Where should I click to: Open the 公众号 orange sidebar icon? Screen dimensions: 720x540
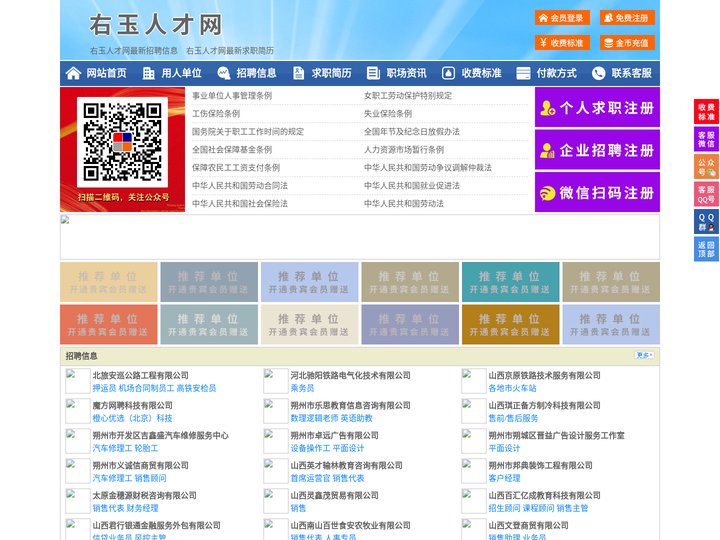point(706,167)
